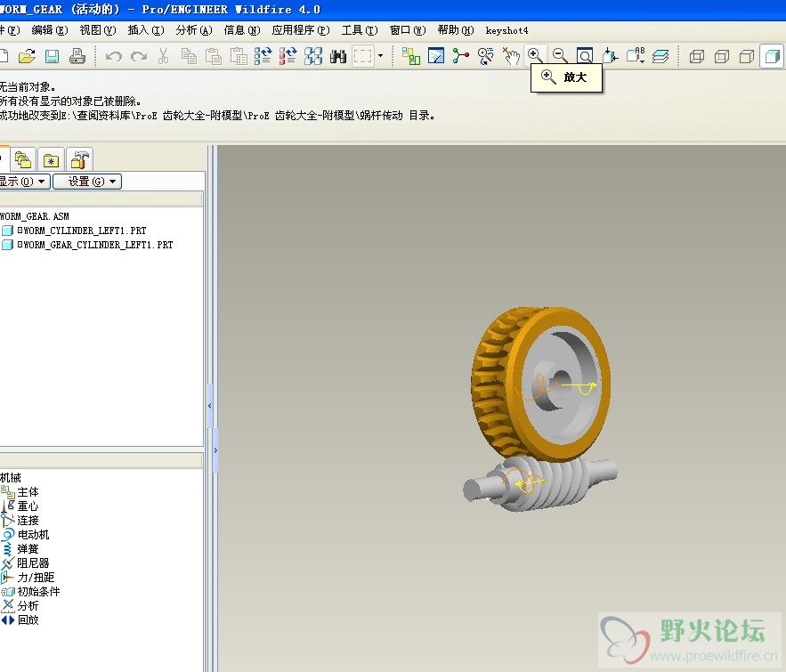Click the Layers stack icon
Image resolution: width=786 pixels, height=672 pixels.
(660, 56)
